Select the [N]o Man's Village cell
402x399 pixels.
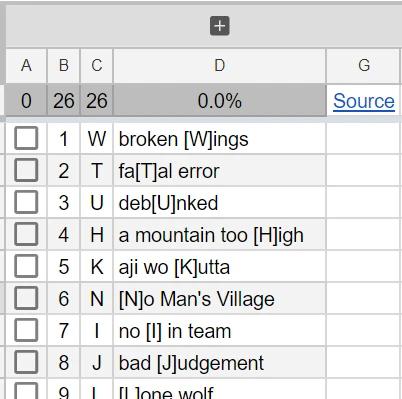coord(220,299)
